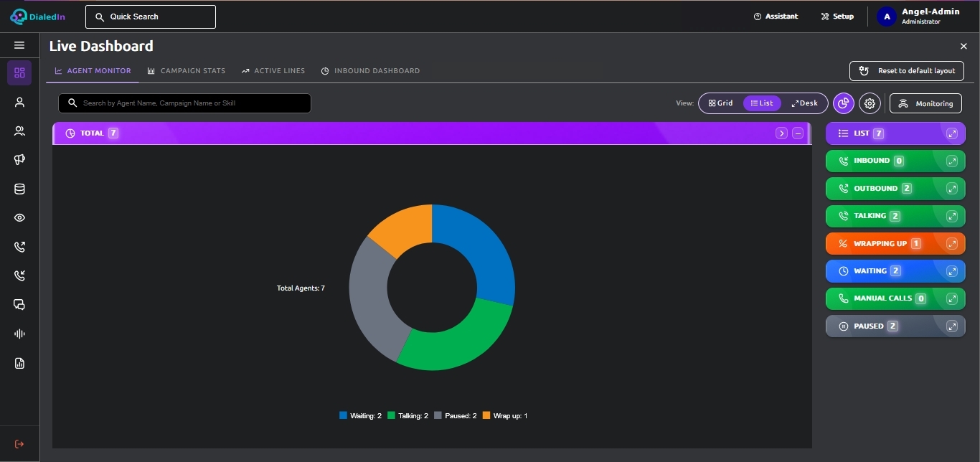Viewport: 980px width, 462px height.
Task: Click the chat messages sidebar icon
Action: click(19, 305)
